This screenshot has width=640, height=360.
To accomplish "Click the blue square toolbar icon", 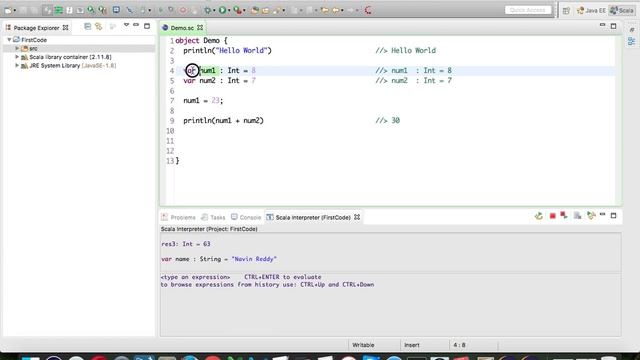I will point(116,10).
